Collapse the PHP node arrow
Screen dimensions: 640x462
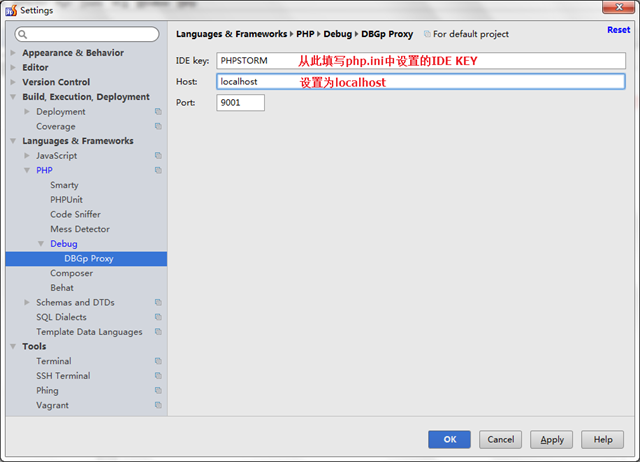[x=27, y=170]
